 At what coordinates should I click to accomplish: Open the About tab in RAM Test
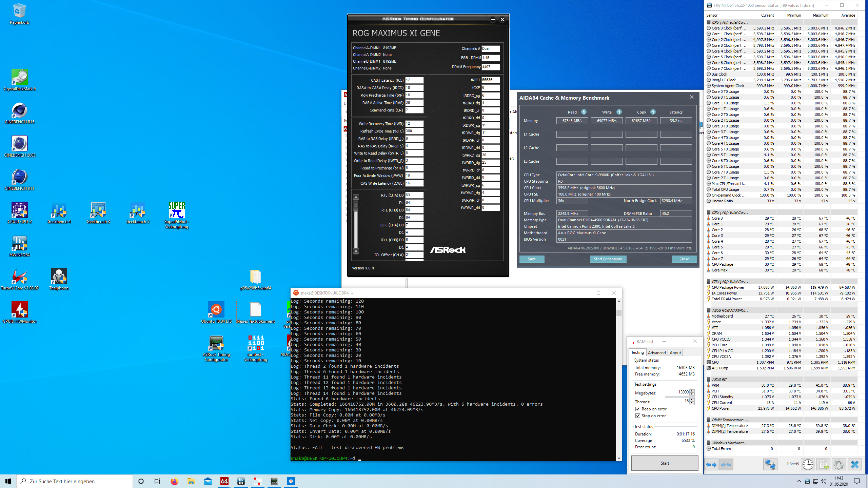(x=675, y=353)
